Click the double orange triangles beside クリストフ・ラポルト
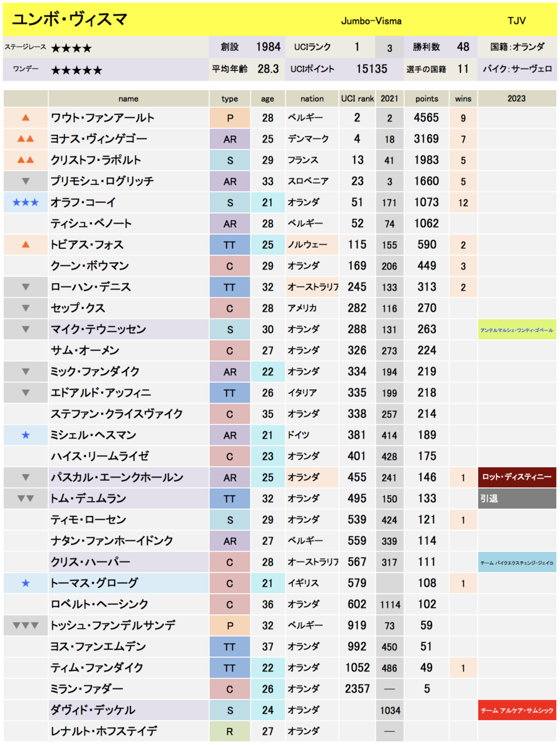The image size is (560, 745). [x=25, y=160]
